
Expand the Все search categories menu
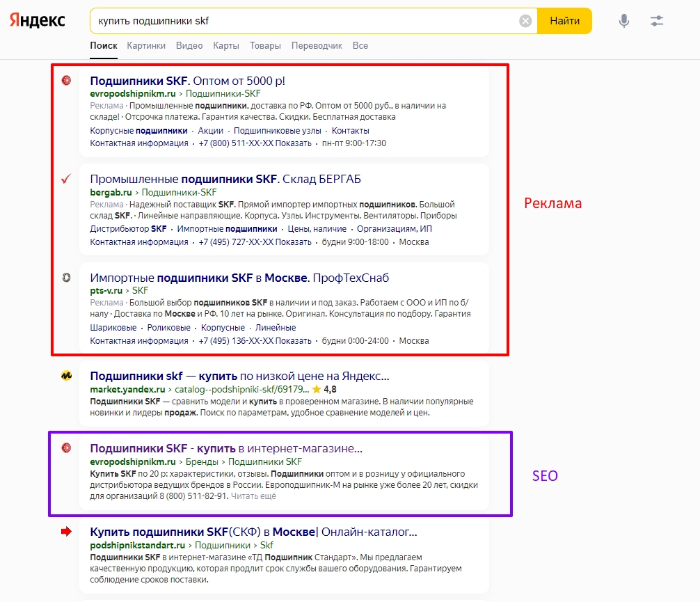pos(360,46)
